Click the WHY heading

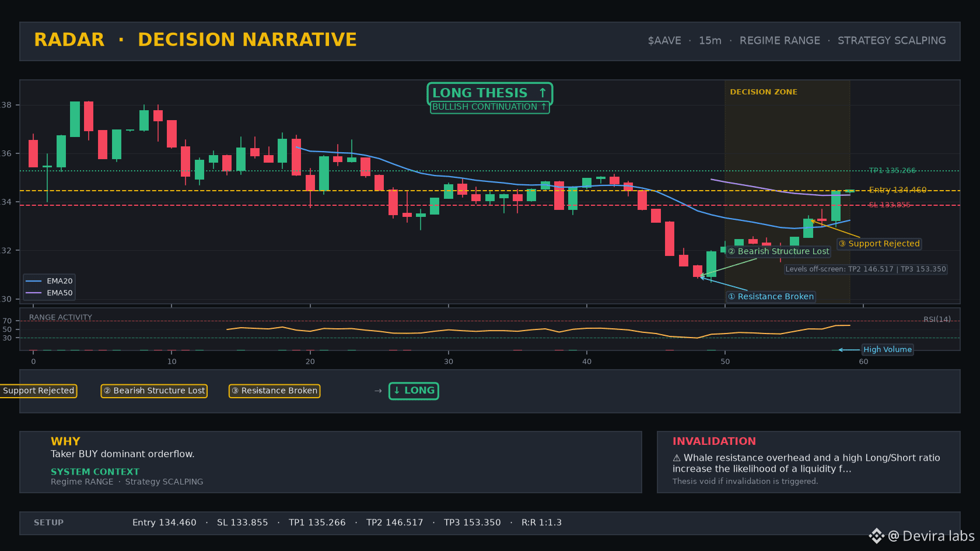click(65, 441)
